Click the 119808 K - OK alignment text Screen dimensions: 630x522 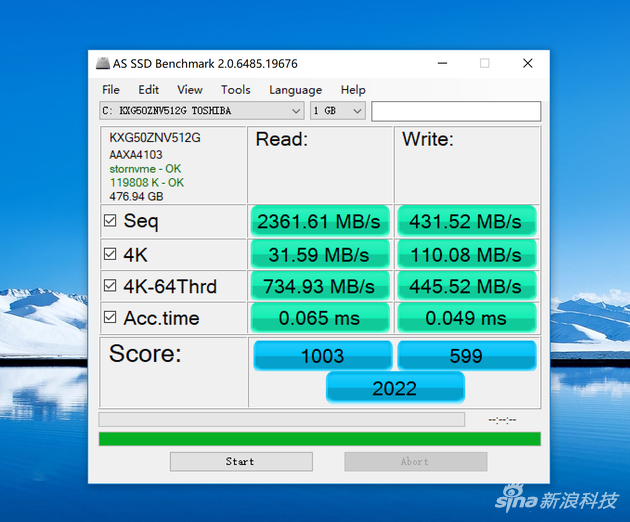[x=147, y=182]
